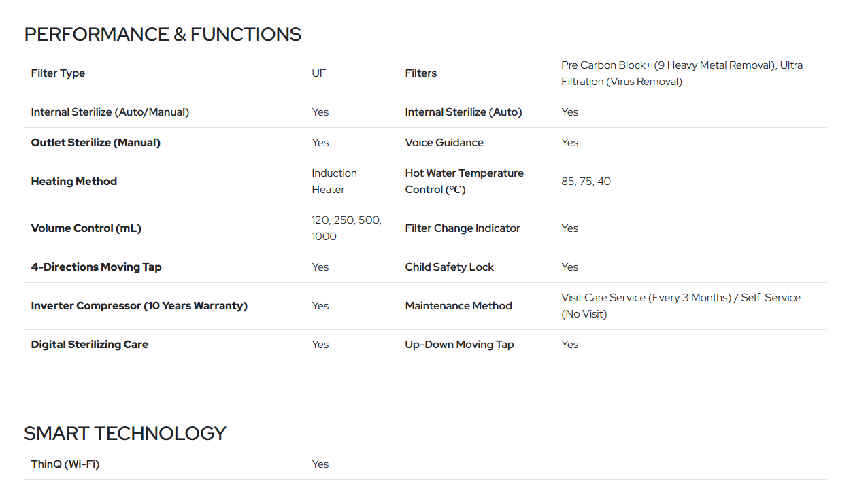Select the 85, 75, 40 temperature values
Viewport: 868px width, 495px height.
pyautogui.click(x=586, y=182)
